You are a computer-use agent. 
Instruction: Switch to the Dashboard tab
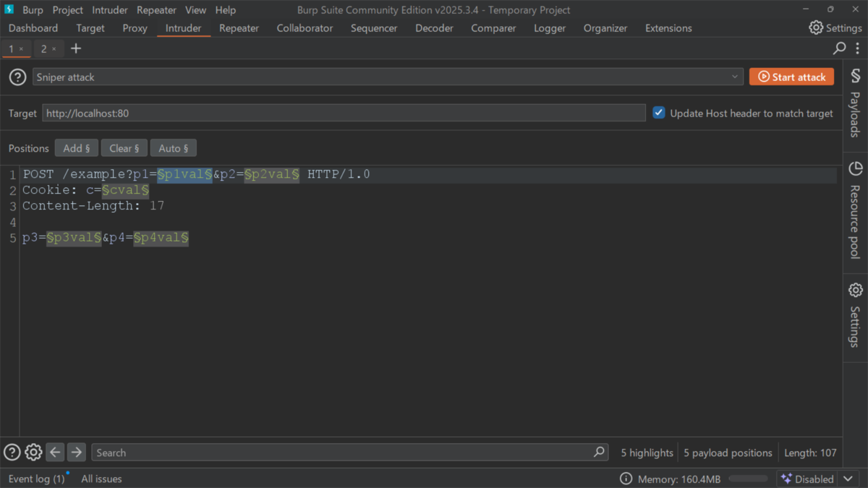click(33, 28)
